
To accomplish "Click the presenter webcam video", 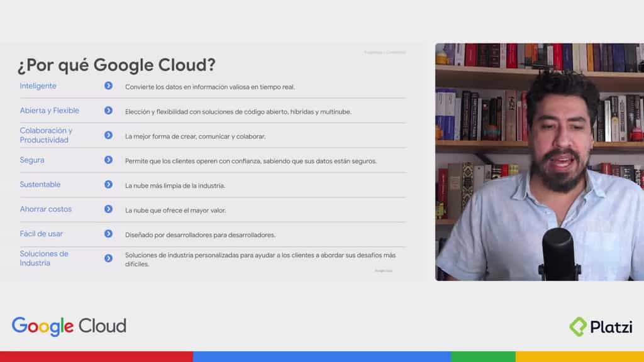I will [x=539, y=162].
